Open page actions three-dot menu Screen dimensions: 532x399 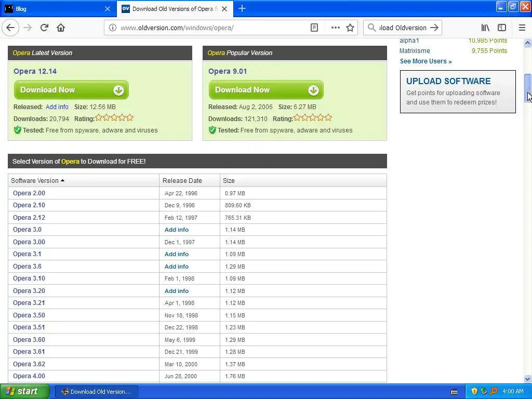(x=335, y=28)
